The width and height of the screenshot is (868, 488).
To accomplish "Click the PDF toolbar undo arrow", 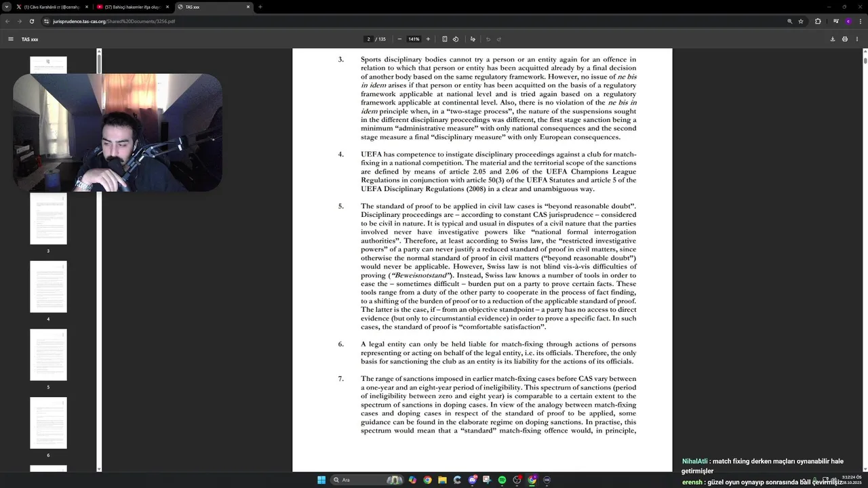I will pyautogui.click(x=488, y=39).
